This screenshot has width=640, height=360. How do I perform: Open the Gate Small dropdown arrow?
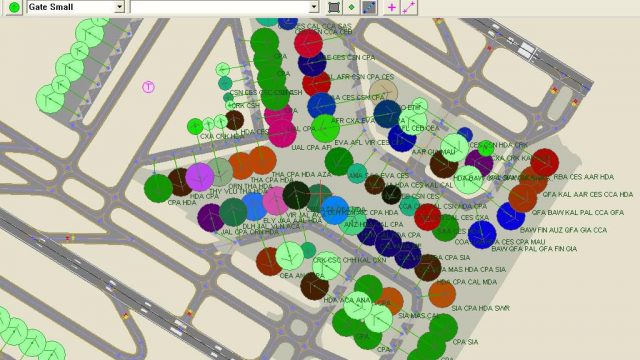(x=119, y=7)
